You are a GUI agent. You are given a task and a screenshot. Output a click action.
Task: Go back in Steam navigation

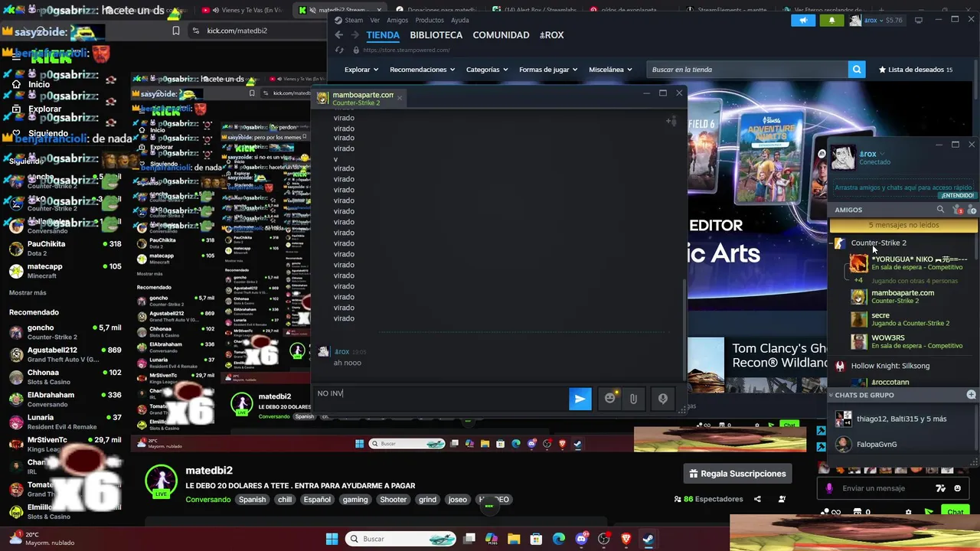pos(339,35)
